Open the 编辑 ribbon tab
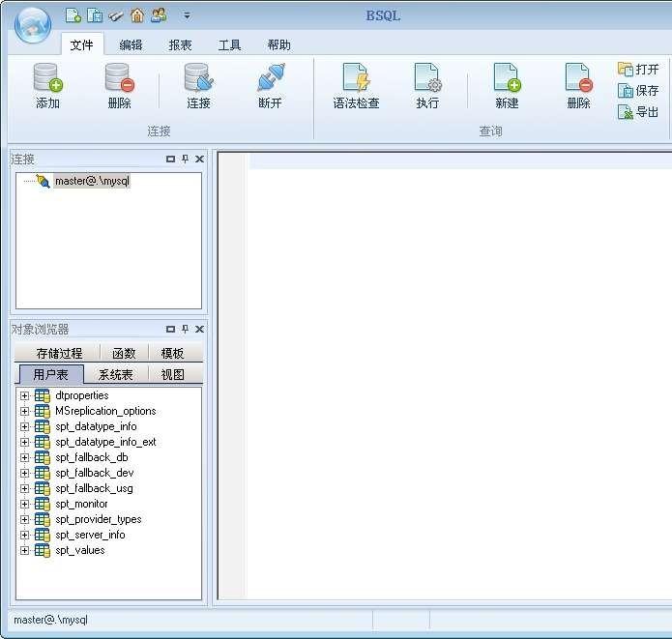672x639 pixels. click(131, 44)
